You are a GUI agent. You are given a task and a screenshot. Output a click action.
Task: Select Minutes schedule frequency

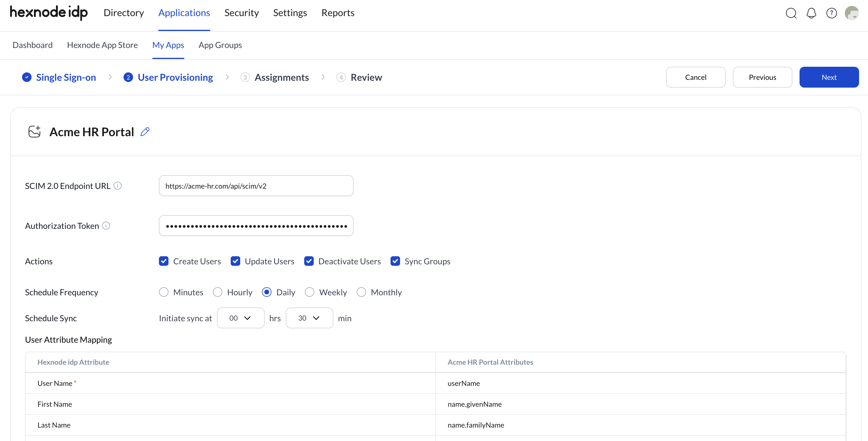coord(164,292)
